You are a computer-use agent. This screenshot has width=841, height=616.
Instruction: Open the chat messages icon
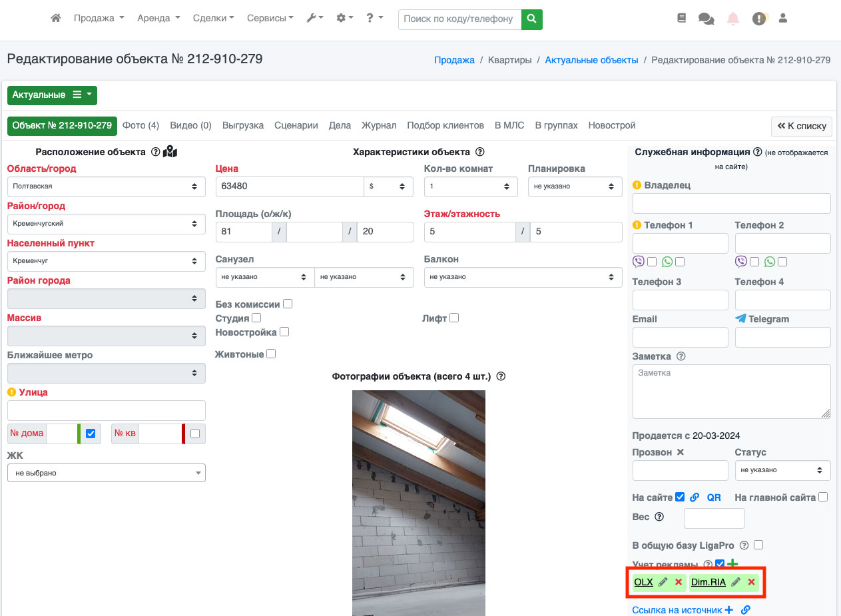706,19
